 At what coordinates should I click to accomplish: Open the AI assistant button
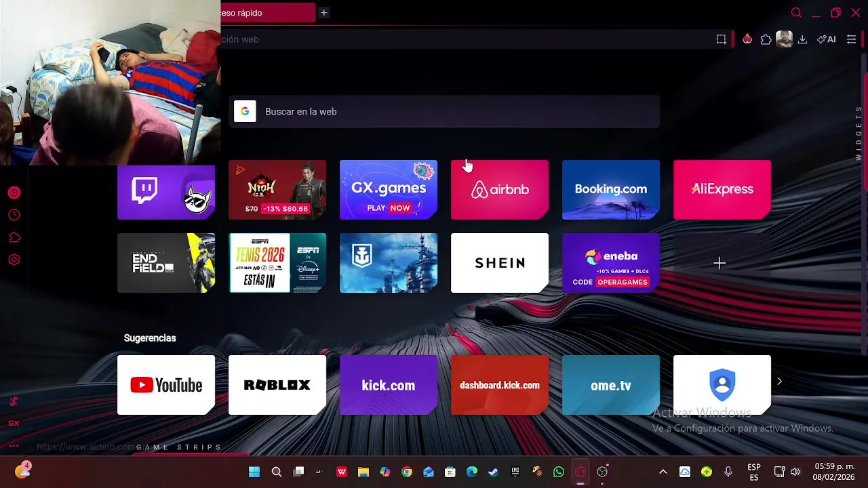[x=826, y=39]
